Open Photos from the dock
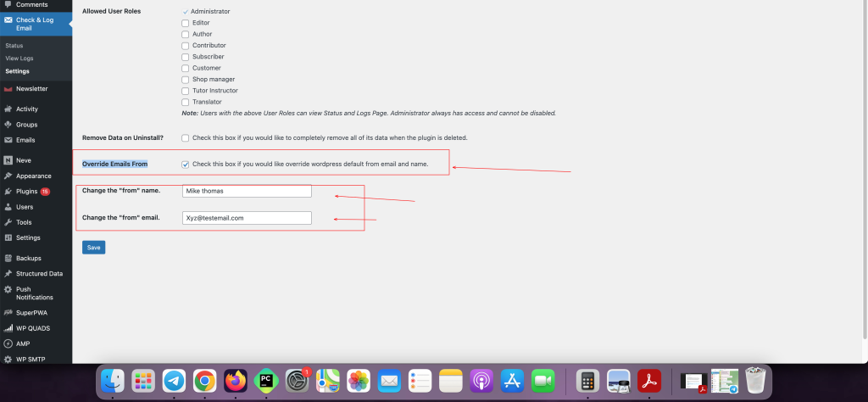This screenshot has width=868, height=402. [x=359, y=381]
